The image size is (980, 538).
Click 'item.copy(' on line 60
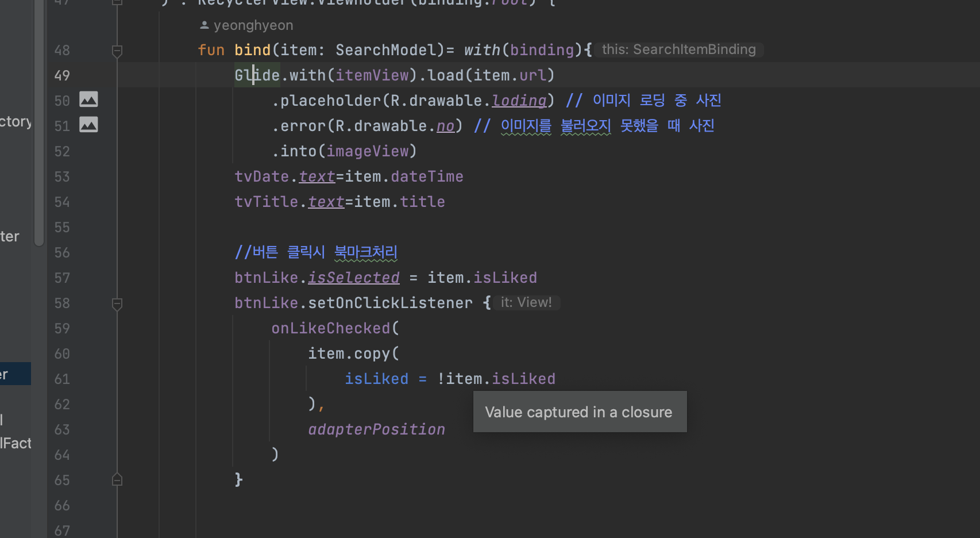353,353
